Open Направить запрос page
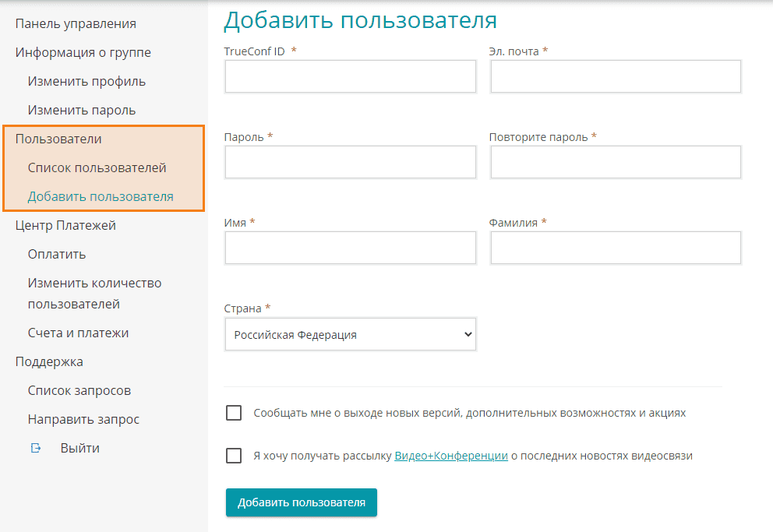This screenshot has height=532, width=773. [83, 420]
